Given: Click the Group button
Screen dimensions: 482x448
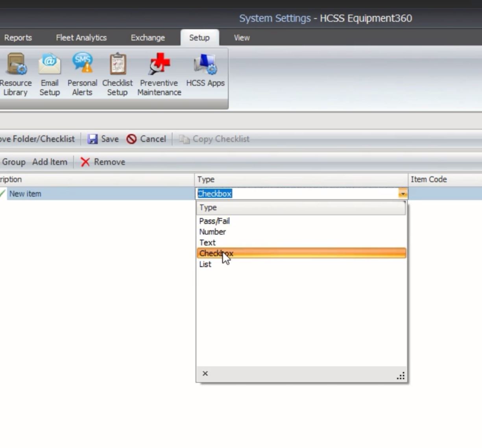Looking at the screenshot, I should click(x=13, y=162).
